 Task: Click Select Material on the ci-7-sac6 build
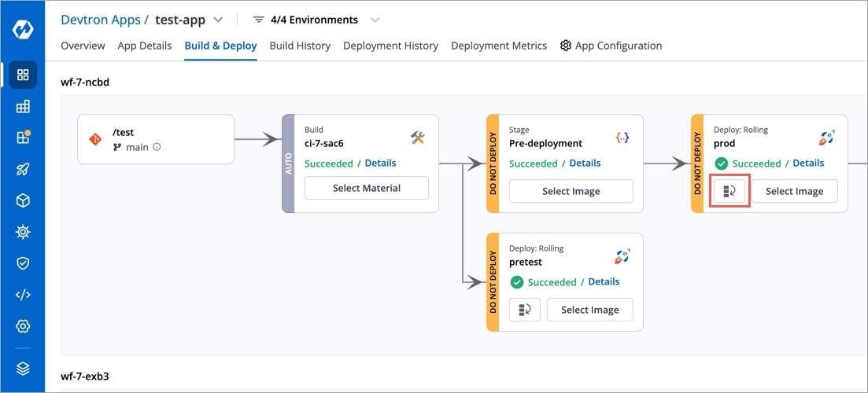tap(367, 188)
